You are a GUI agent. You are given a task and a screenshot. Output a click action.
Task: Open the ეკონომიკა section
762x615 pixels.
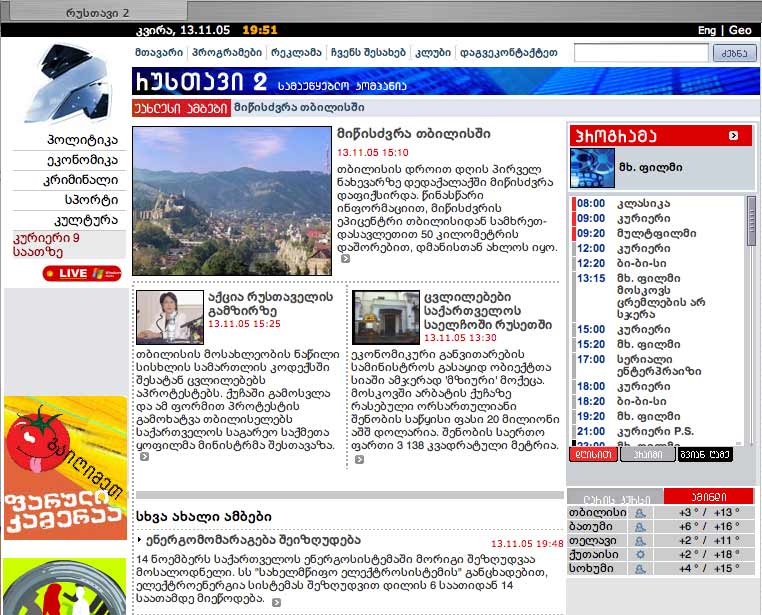82,160
